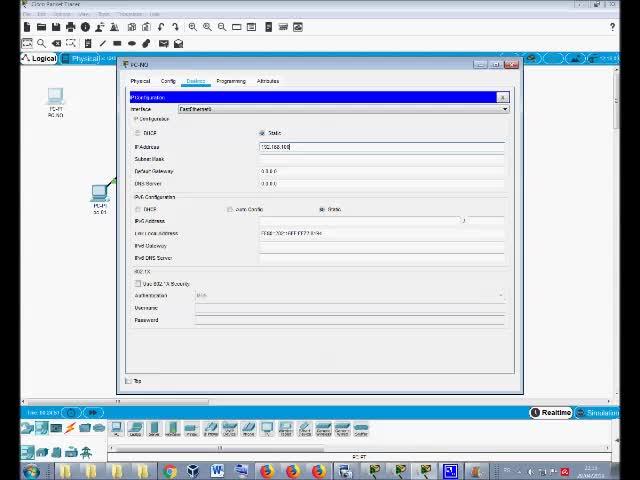Click the Zoom Out magnifier icon
Image resolution: width=640 pixels, height=480 pixels.
tap(222, 27)
